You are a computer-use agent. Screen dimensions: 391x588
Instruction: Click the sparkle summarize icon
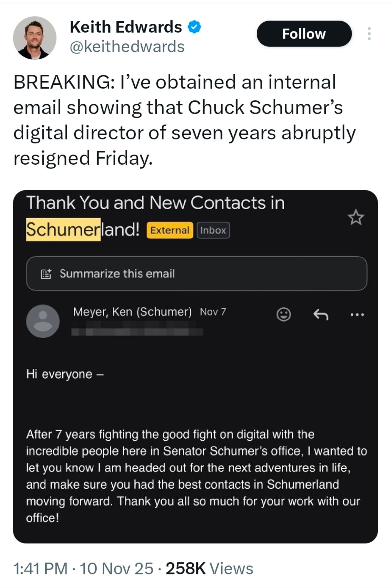[46, 274]
